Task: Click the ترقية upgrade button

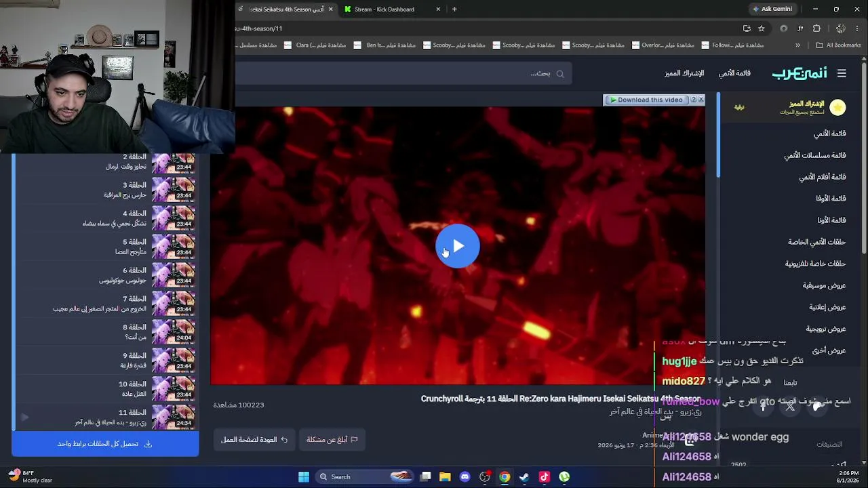Action: (x=739, y=107)
